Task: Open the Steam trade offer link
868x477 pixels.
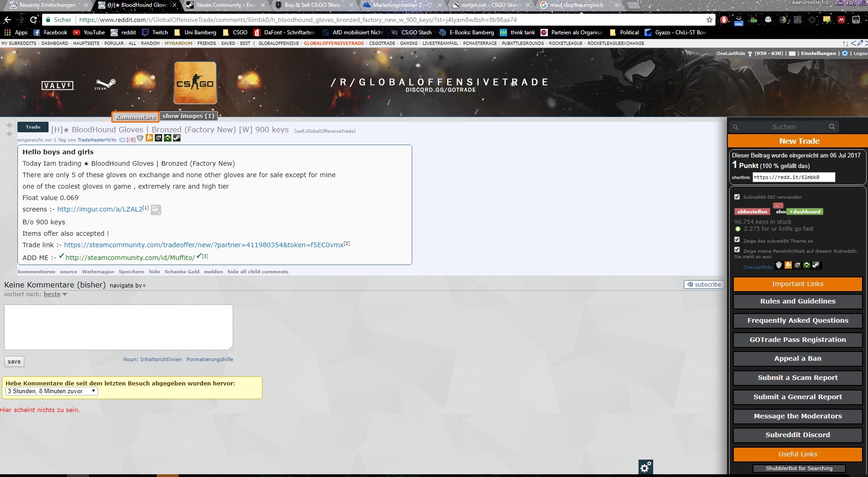Action: (x=204, y=245)
